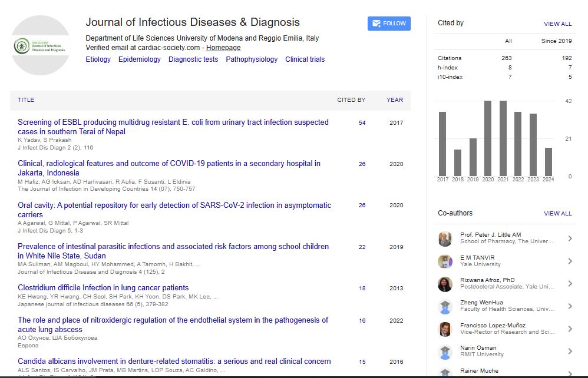Click the 2019 citations bar in chart
Viewport: 588px width, 378px height.
[473, 157]
